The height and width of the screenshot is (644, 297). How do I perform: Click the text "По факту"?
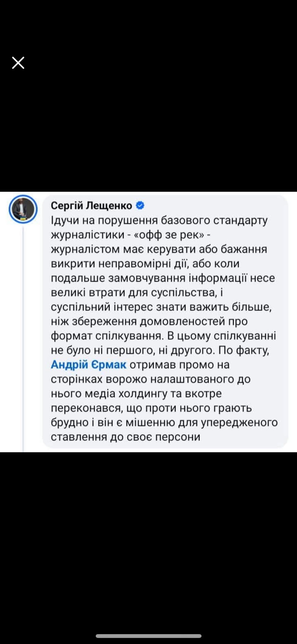[244, 350]
